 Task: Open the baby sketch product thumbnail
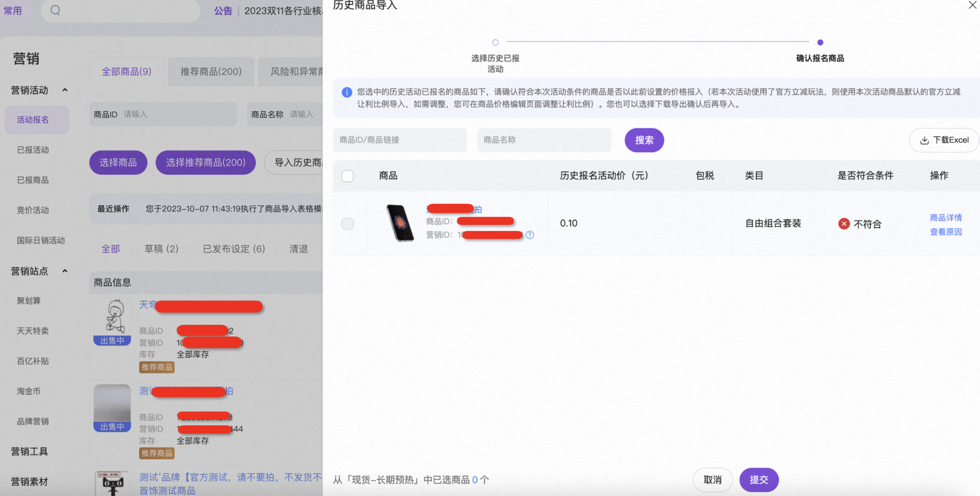click(112, 317)
